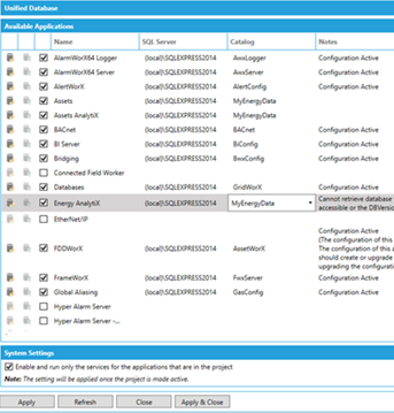Image resolution: width=394 pixels, height=413 pixels.
Task: Select the FwxServer catalog cell
Action: point(248,278)
